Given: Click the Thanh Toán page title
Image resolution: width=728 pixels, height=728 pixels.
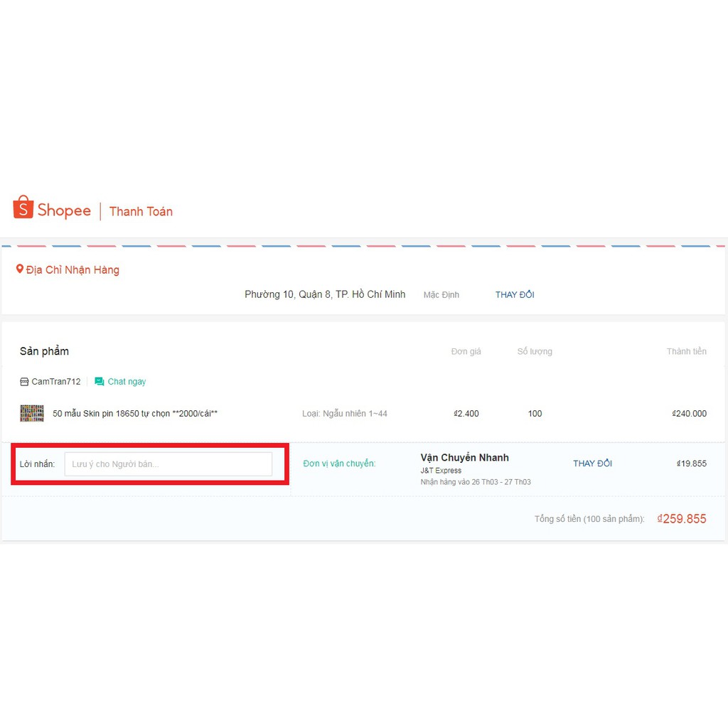Looking at the screenshot, I should pyautogui.click(x=141, y=211).
